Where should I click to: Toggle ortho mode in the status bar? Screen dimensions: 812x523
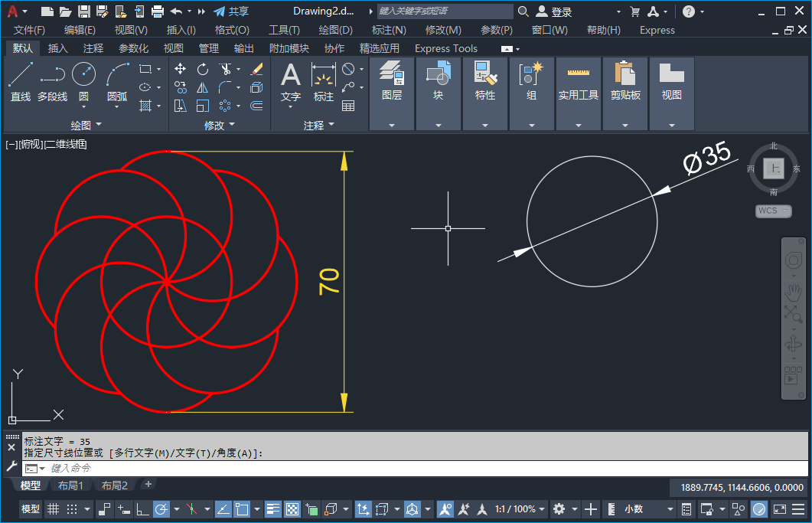click(142, 509)
